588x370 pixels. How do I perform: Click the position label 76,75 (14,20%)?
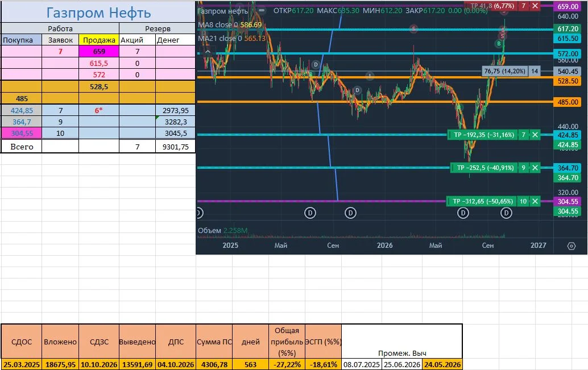(x=505, y=71)
